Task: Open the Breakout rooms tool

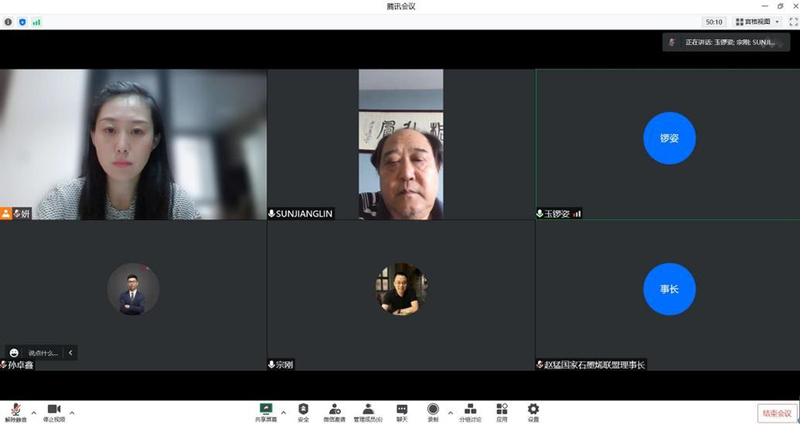Action: click(470, 411)
